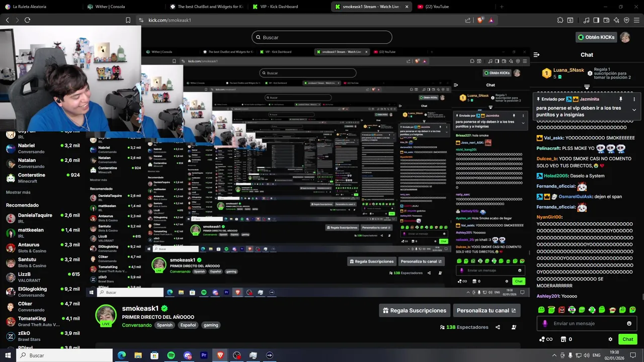Click the smokeask1 channel avatar with LIVE badge
This screenshot has width=644, height=362.
pyautogui.click(x=106, y=315)
